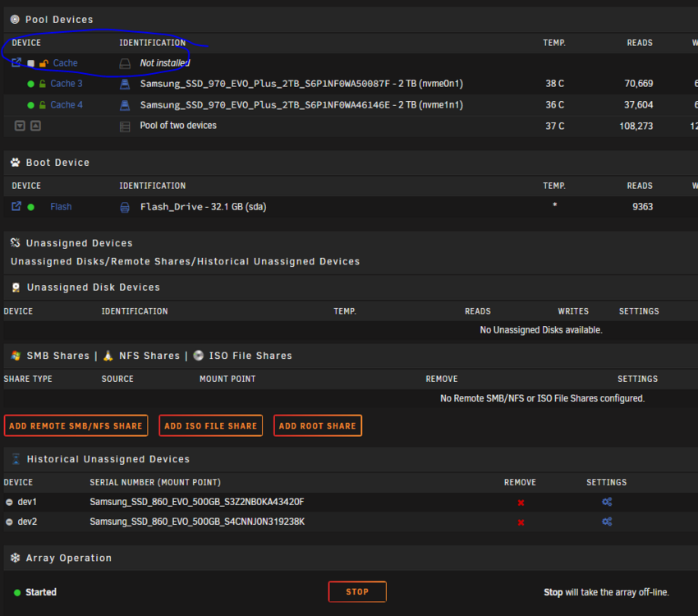Image resolution: width=698 pixels, height=616 pixels.
Task: Click the Flash_Drive USB device icon
Action: pyautogui.click(x=125, y=208)
